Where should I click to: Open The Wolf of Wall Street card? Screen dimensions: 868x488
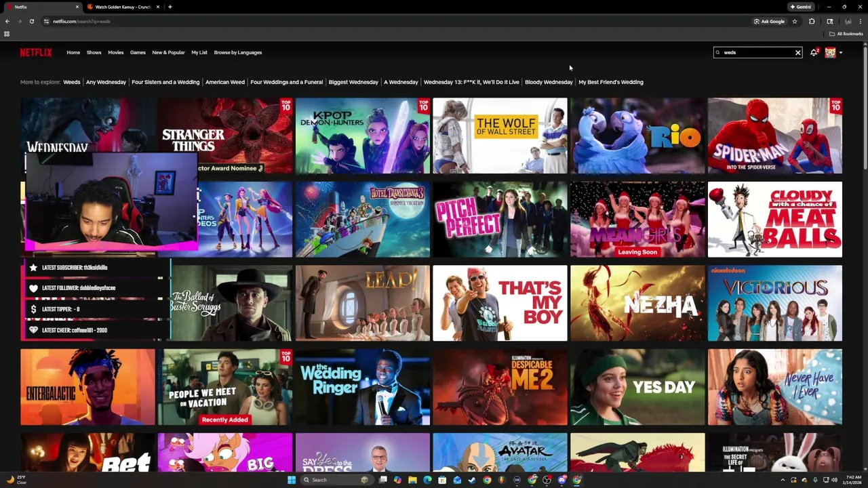pyautogui.click(x=500, y=136)
